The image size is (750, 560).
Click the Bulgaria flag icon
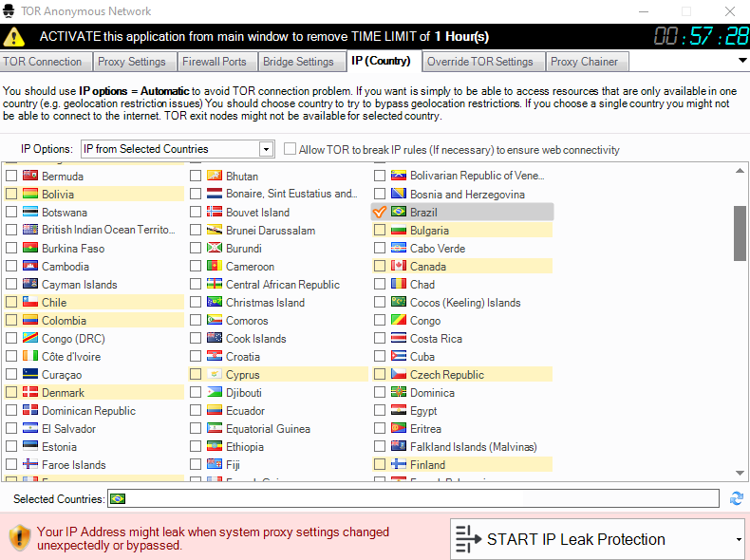click(399, 230)
